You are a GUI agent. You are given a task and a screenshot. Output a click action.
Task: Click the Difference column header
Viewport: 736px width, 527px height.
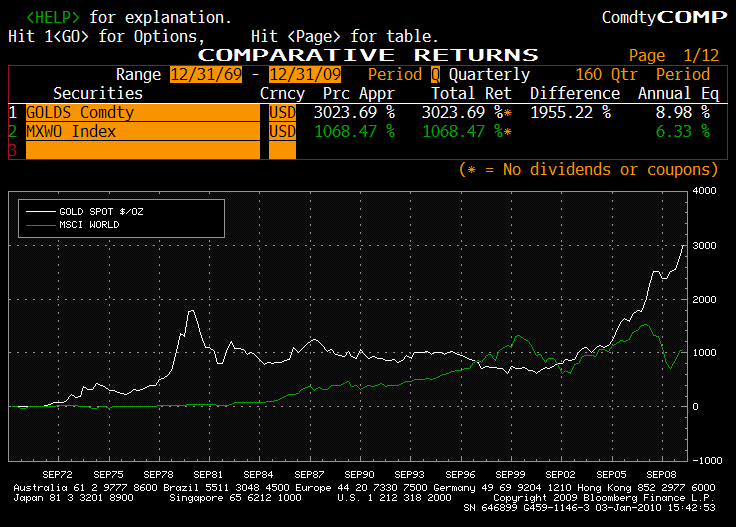pyautogui.click(x=575, y=93)
